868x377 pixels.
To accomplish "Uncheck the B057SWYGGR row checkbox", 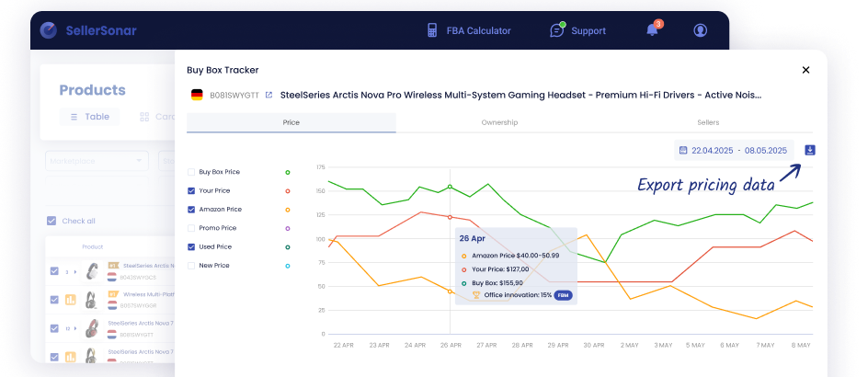I will pyautogui.click(x=54, y=300).
